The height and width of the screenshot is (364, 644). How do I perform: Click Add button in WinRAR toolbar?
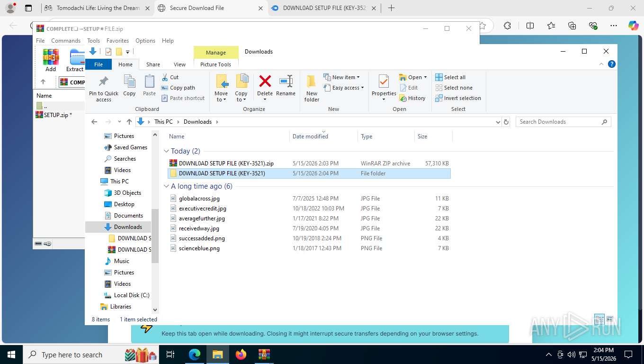(x=51, y=60)
